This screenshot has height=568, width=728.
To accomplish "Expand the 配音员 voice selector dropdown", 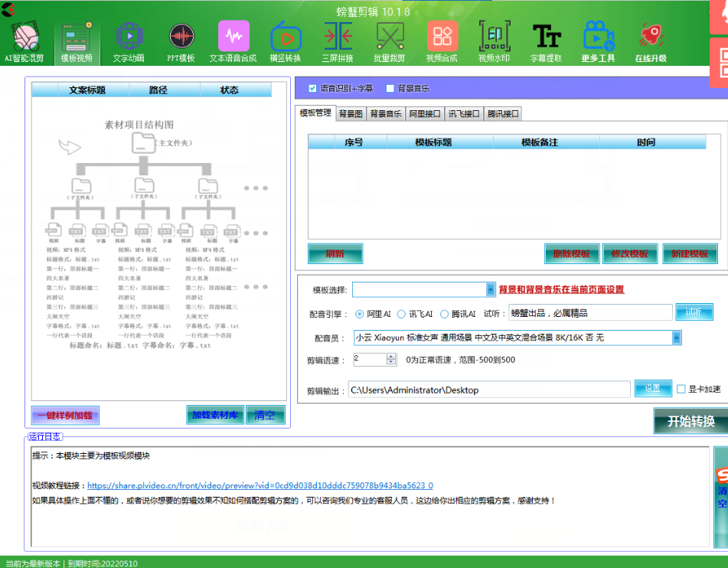I will 677,338.
